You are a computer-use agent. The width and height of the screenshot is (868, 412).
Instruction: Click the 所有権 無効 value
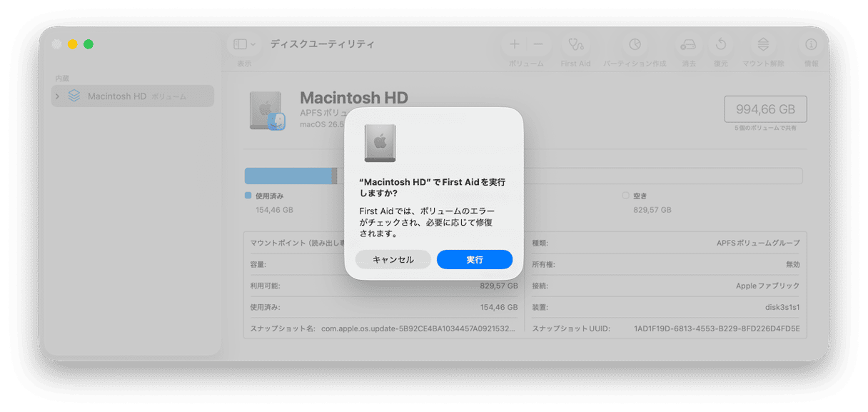tap(792, 264)
